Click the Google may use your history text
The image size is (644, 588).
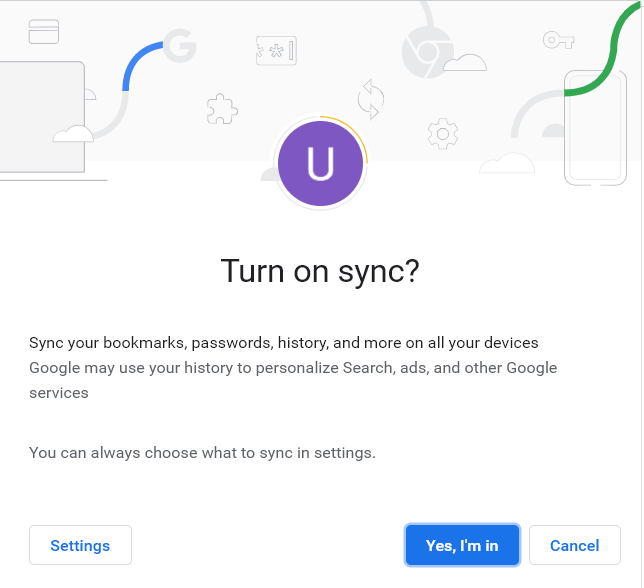(293, 380)
